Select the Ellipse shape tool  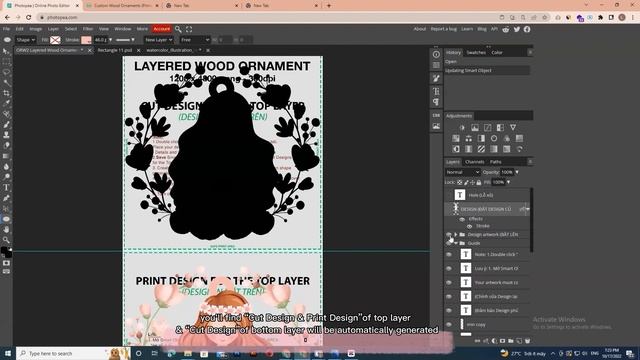tap(6, 219)
